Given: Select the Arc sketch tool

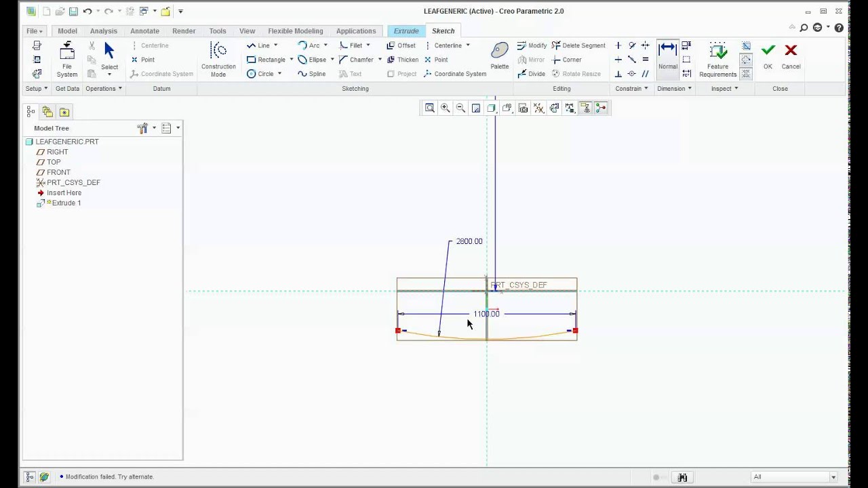Looking at the screenshot, I should click(309, 45).
